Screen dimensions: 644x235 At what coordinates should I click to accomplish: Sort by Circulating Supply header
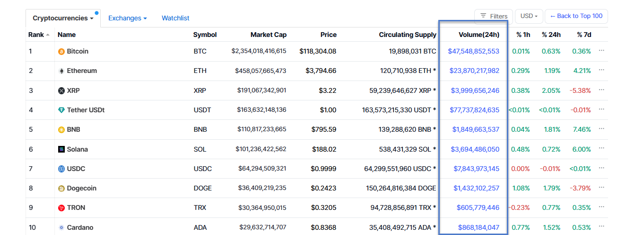click(408, 35)
